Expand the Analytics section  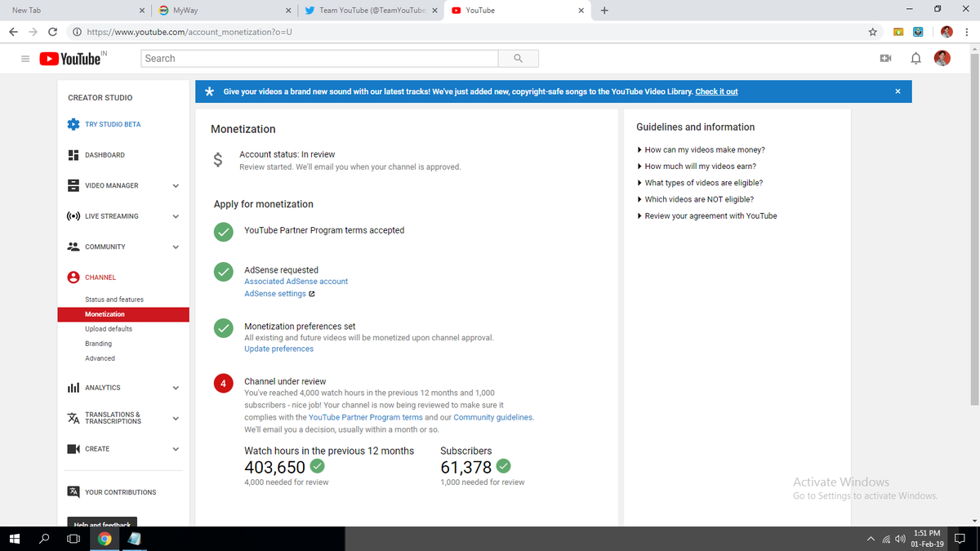175,388
